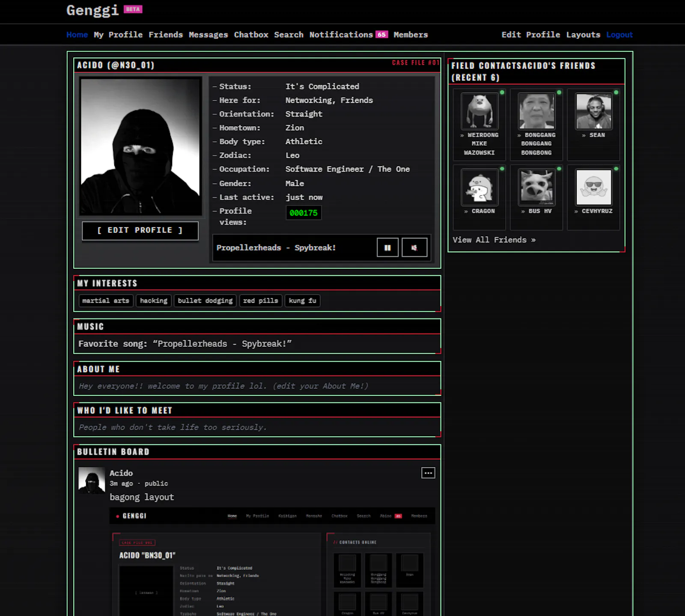The height and width of the screenshot is (616, 685).
Task: Click the Acido author name in bulletin
Action: (121, 473)
